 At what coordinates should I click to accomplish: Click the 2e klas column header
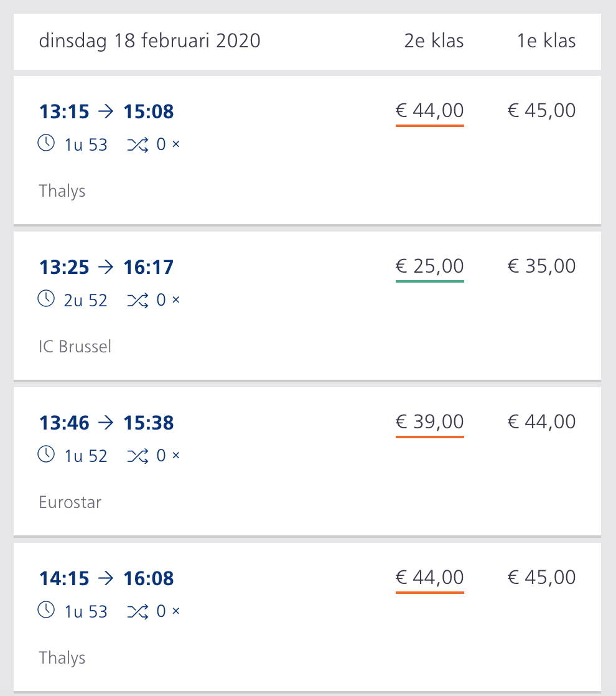click(434, 41)
